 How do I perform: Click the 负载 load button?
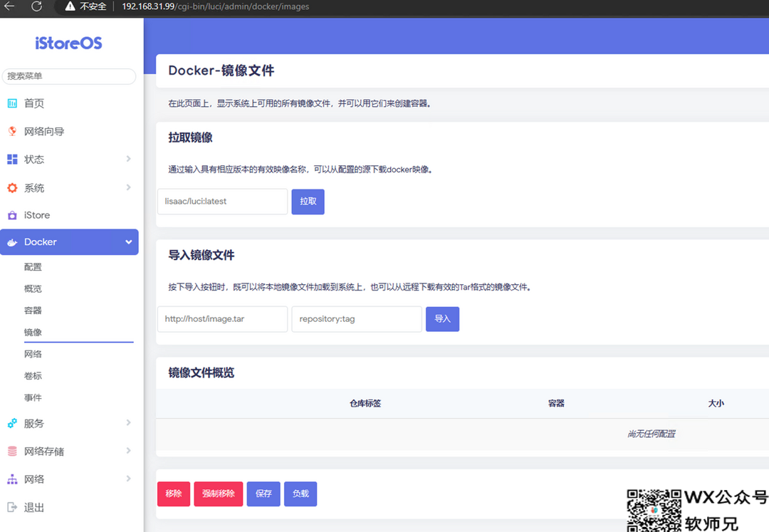tap(300, 494)
